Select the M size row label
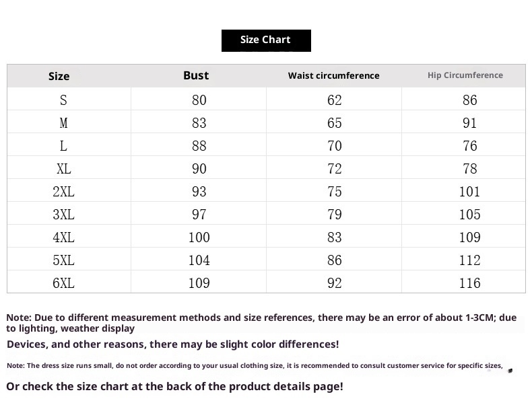532x409 pixels. click(x=63, y=123)
